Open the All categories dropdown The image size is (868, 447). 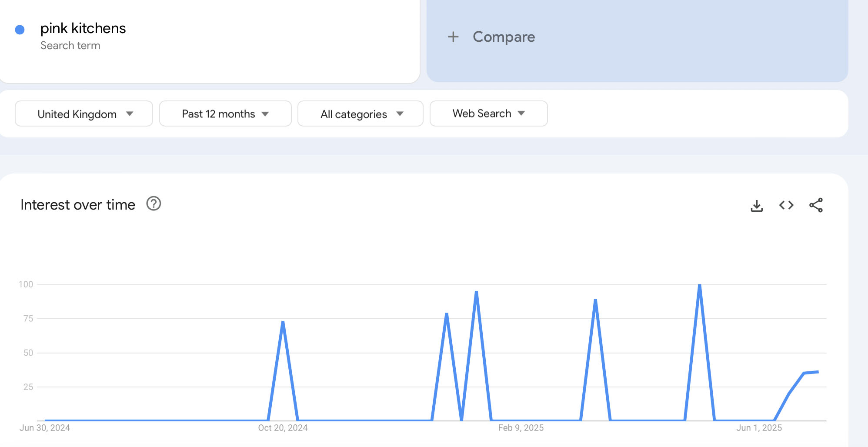coord(361,113)
